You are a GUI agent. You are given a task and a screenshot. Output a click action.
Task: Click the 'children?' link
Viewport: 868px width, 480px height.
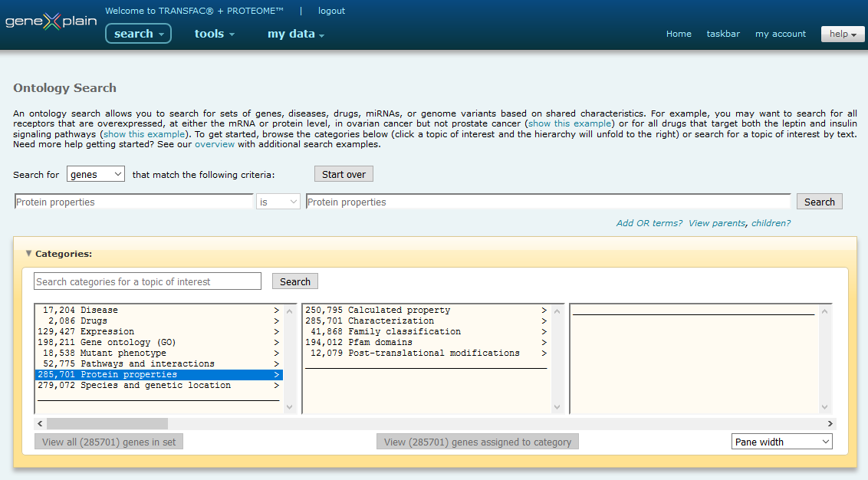(771, 223)
